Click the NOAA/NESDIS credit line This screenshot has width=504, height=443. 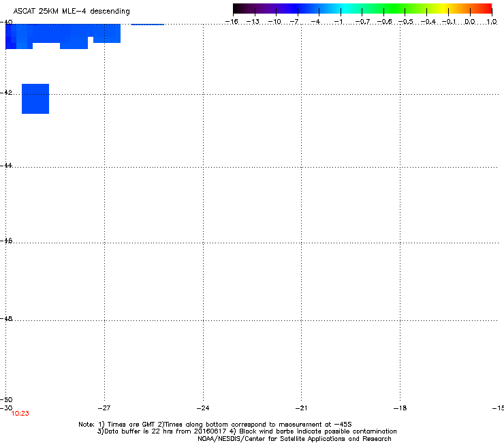coord(294,439)
